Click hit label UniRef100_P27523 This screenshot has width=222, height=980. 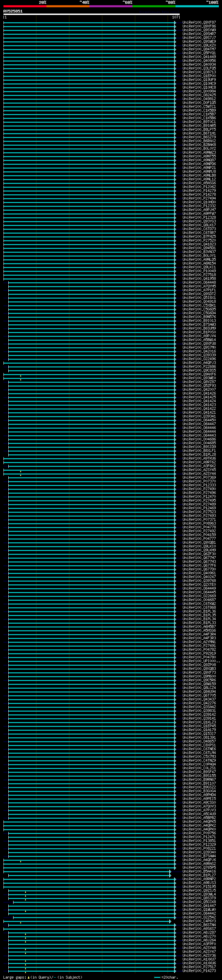click(x=199, y=512)
